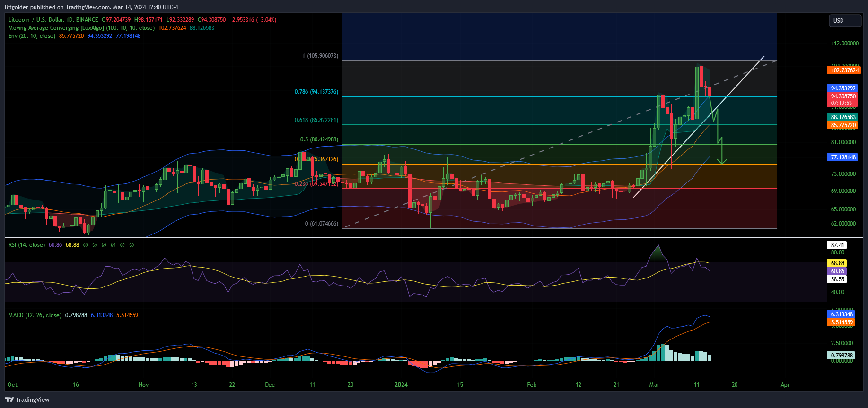
Task: Click the orange 102.737624 price label
Action: [844, 70]
